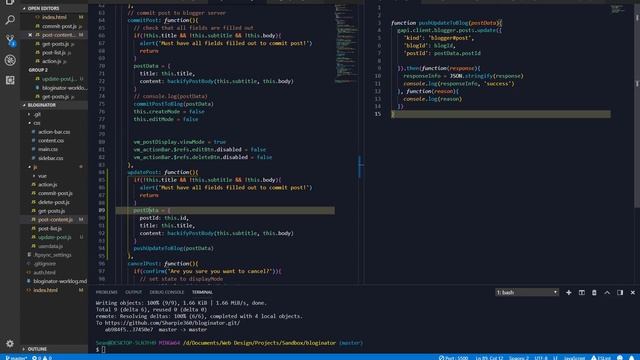Open commit-post.js in Open Editors
The height and width of the screenshot is (360, 640).
coord(59,26)
